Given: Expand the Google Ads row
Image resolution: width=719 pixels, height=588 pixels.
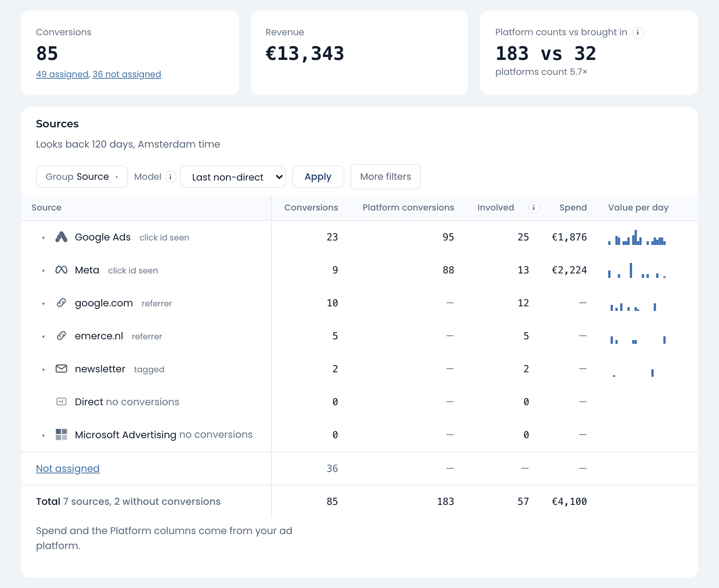Looking at the screenshot, I should 43,238.
